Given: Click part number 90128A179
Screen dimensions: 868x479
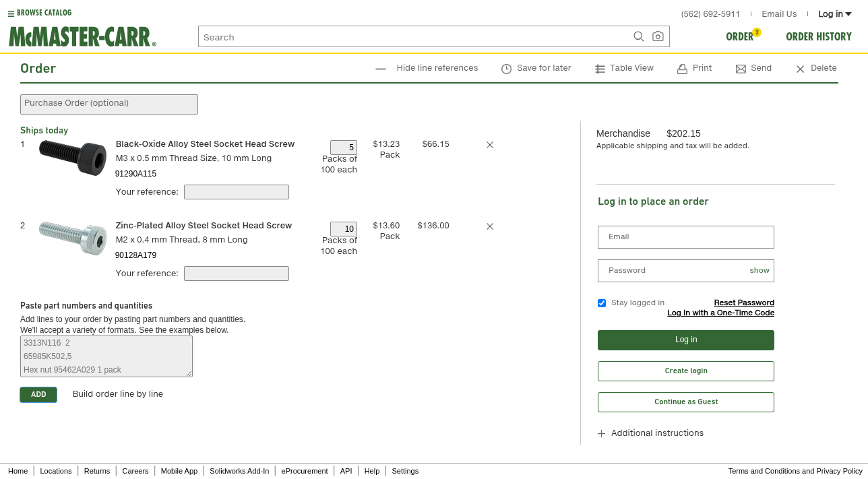Looking at the screenshot, I should click(x=135, y=255).
